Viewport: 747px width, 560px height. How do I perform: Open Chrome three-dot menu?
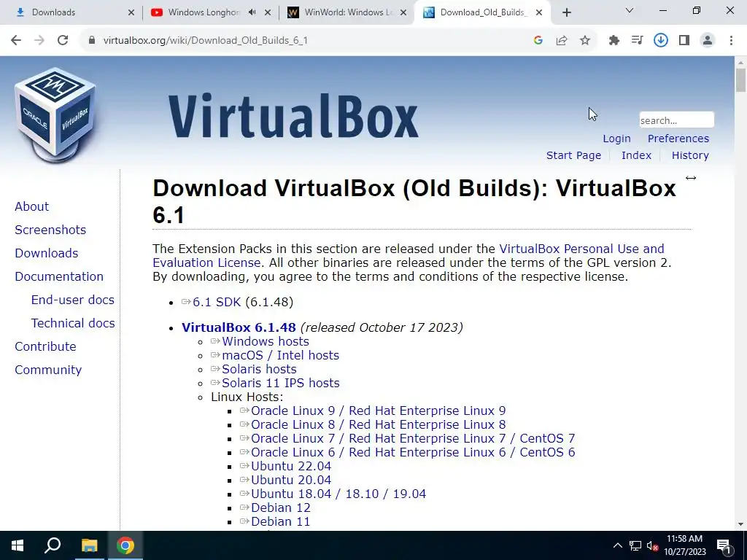731,41
